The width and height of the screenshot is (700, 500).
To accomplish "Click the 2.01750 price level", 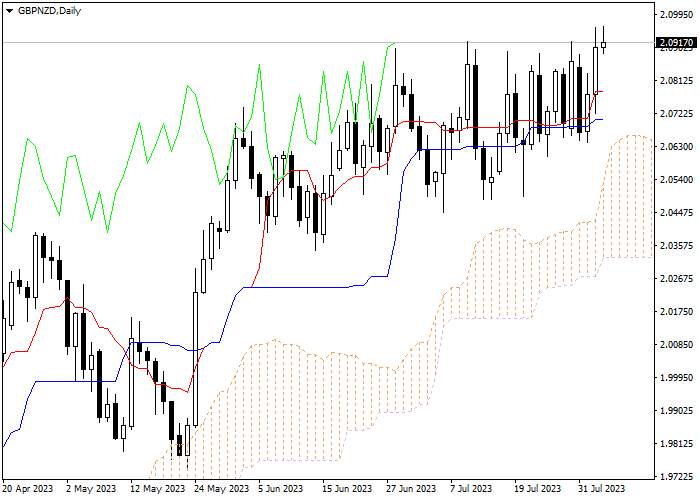I will coord(676,312).
